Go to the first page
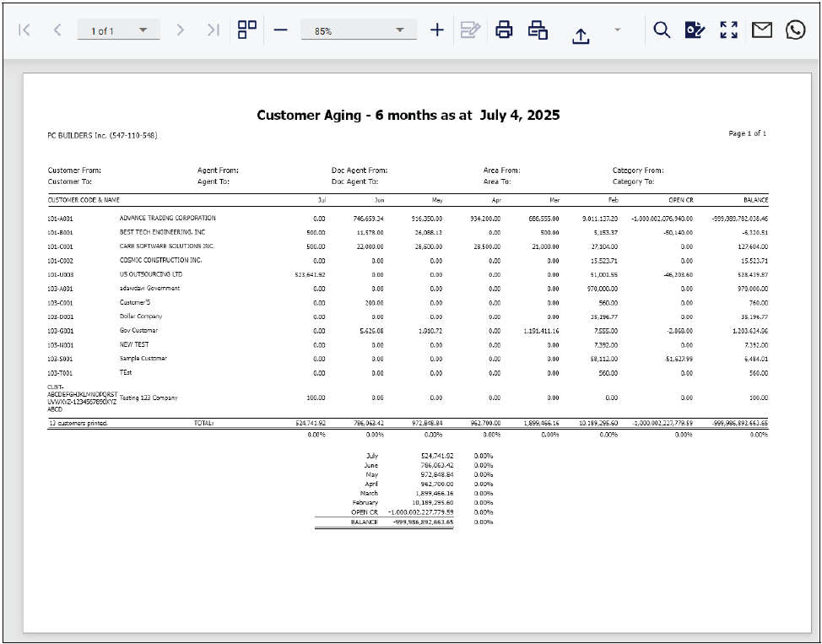This screenshot has height=644, width=822. click(x=24, y=30)
